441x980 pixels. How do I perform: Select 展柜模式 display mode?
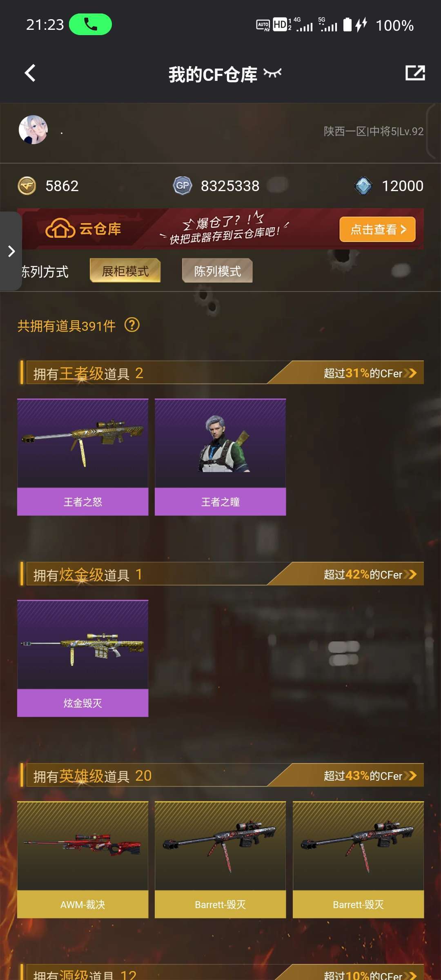125,271
